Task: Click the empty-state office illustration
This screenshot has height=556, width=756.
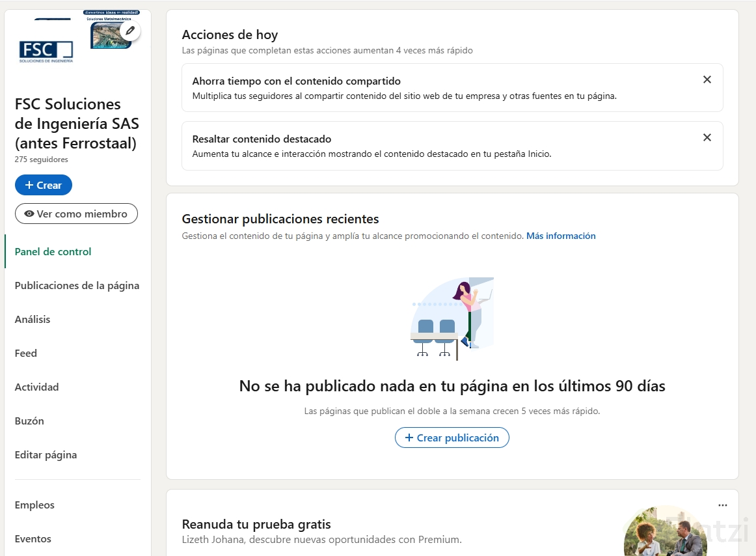Action: pyautogui.click(x=452, y=318)
